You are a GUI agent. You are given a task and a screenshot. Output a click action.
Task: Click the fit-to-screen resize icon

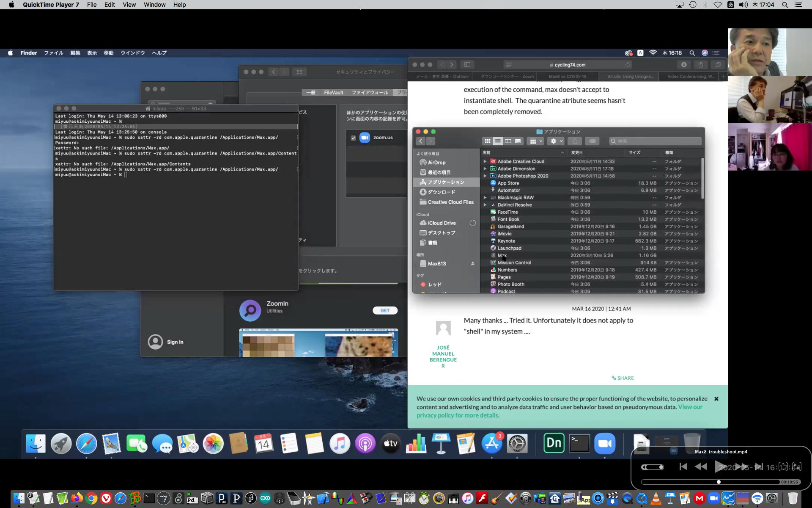pos(783,467)
